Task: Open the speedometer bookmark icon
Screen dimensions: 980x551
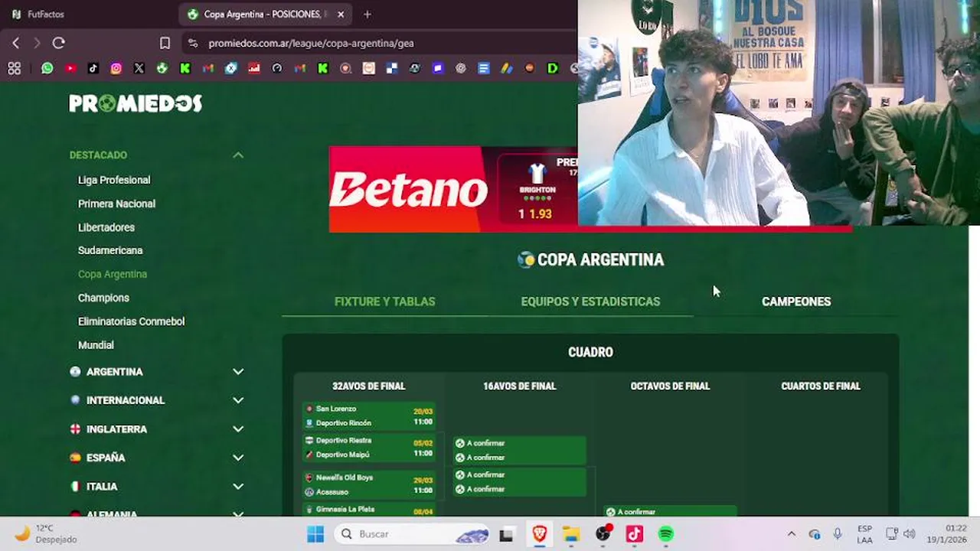Action: coord(277,68)
